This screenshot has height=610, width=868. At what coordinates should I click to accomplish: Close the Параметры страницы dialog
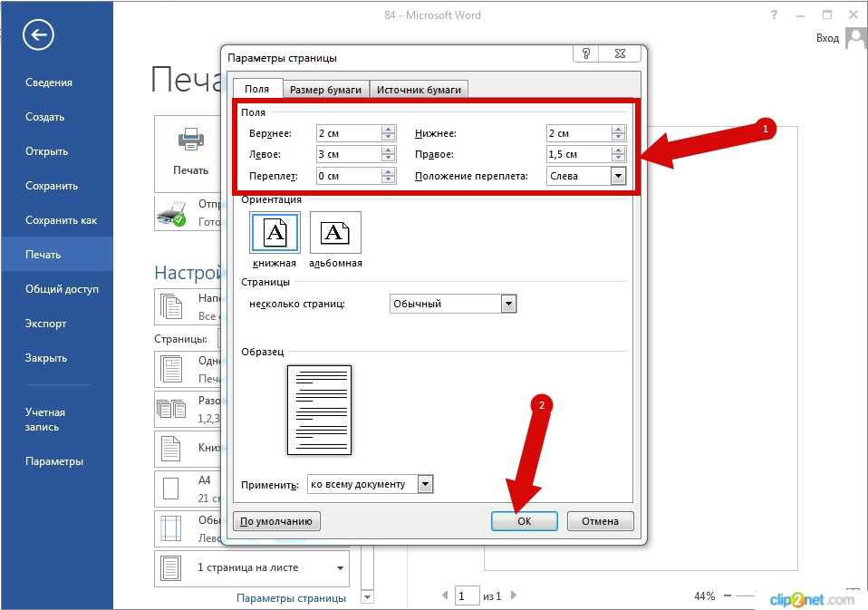(x=620, y=53)
